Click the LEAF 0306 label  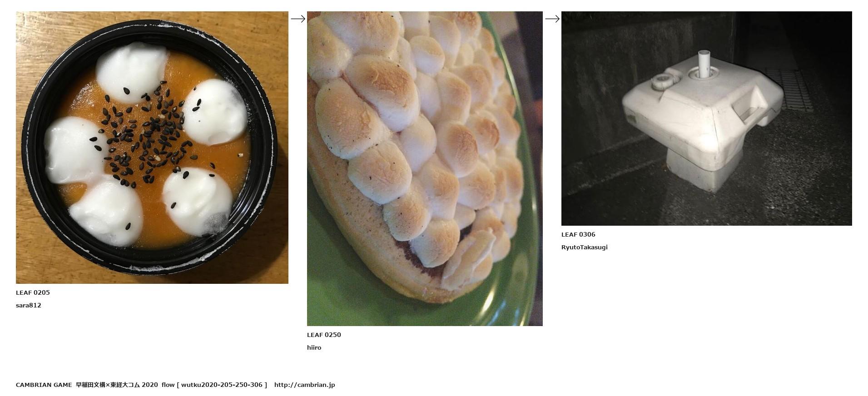578,234
